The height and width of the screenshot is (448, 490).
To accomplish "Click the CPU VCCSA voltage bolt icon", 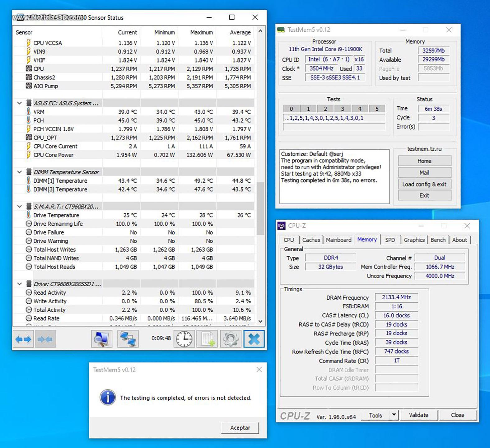I will click(x=29, y=43).
